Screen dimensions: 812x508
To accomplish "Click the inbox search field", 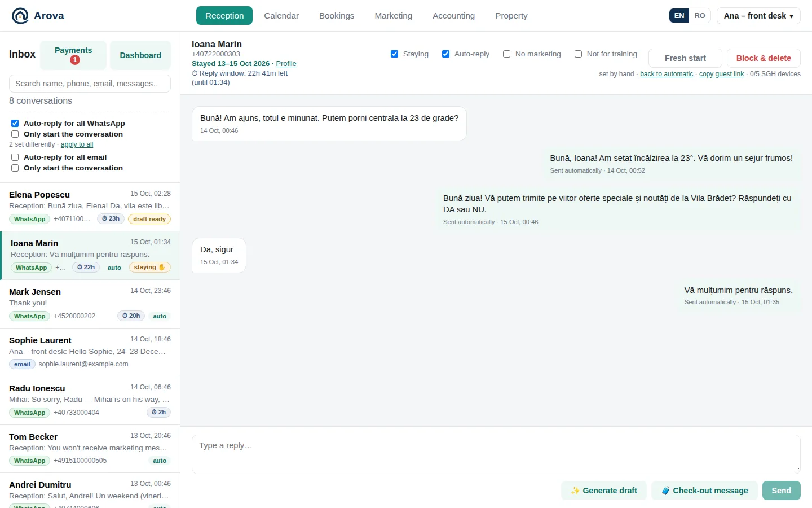I will [x=90, y=84].
